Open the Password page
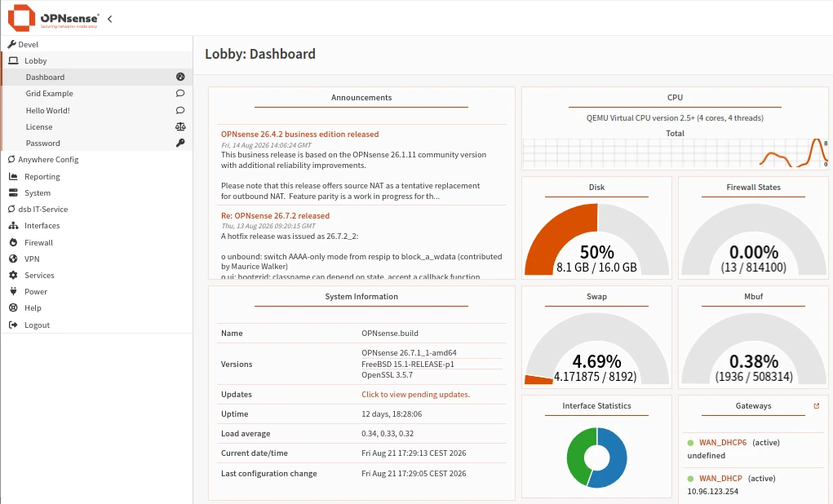Viewport: 833px width, 504px height. point(97,143)
